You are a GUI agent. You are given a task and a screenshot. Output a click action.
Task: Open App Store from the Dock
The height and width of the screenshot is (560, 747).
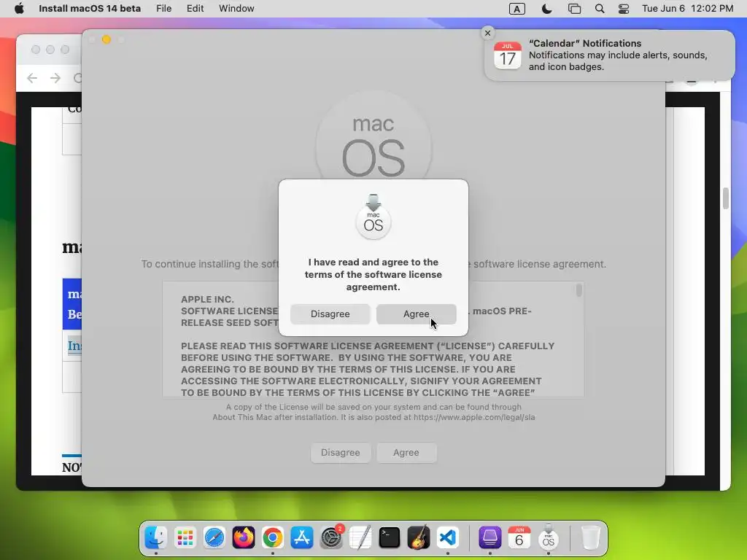pos(302,537)
